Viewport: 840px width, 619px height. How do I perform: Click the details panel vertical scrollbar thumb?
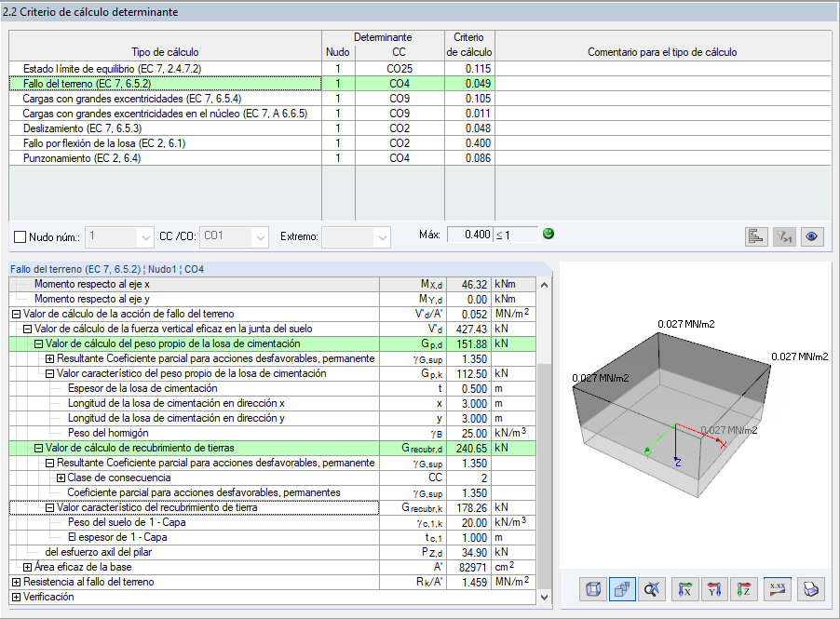[544, 477]
